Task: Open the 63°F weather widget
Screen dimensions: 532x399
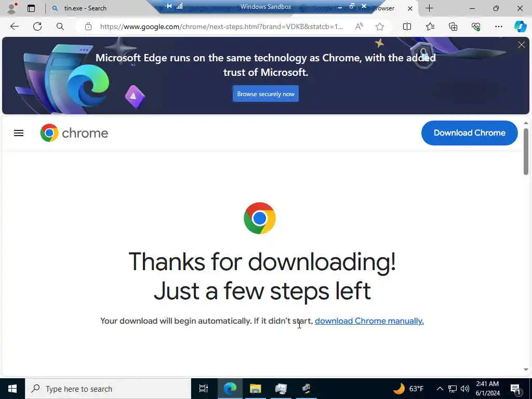Action: 408,389
